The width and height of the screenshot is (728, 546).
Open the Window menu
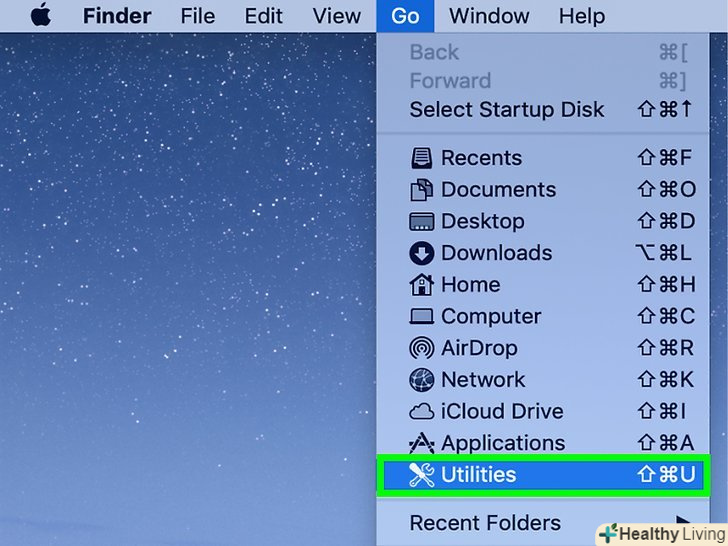click(x=489, y=16)
